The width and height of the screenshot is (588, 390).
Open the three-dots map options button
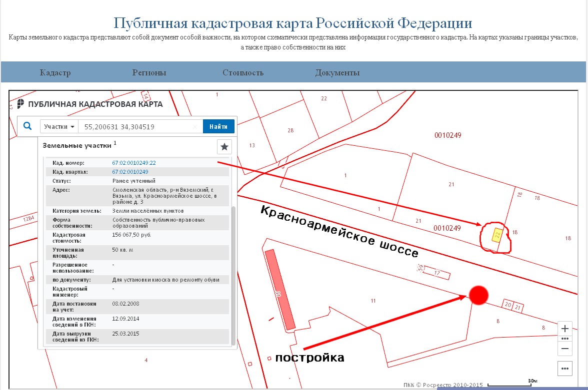click(565, 369)
